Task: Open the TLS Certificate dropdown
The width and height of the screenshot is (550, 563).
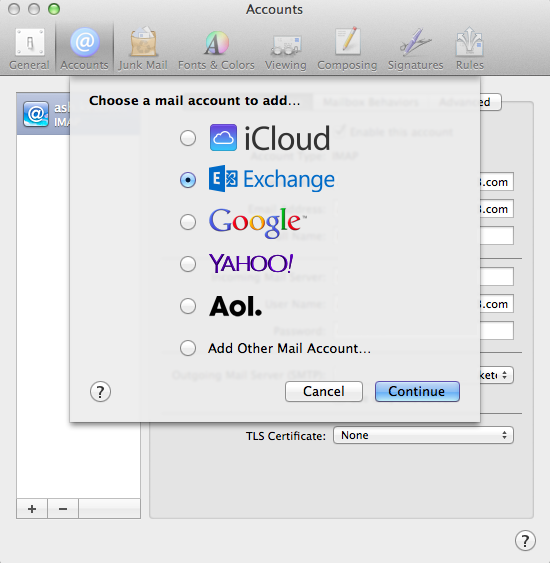Action: point(423,435)
